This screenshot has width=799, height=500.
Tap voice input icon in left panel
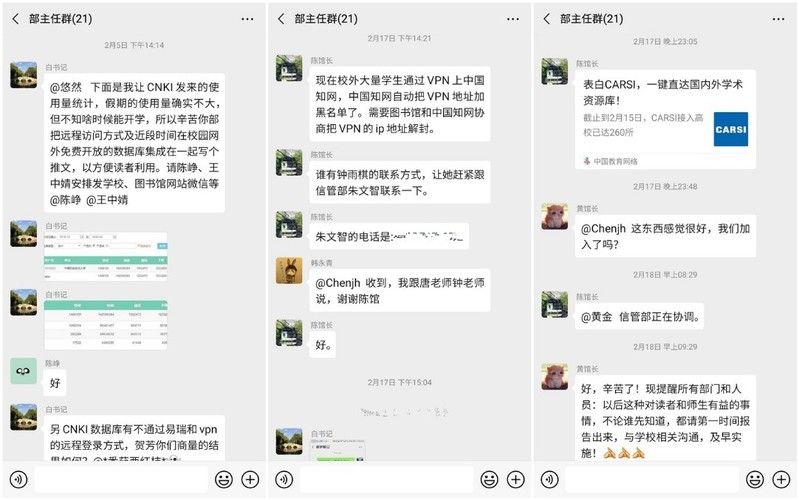[x=19, y=479]
